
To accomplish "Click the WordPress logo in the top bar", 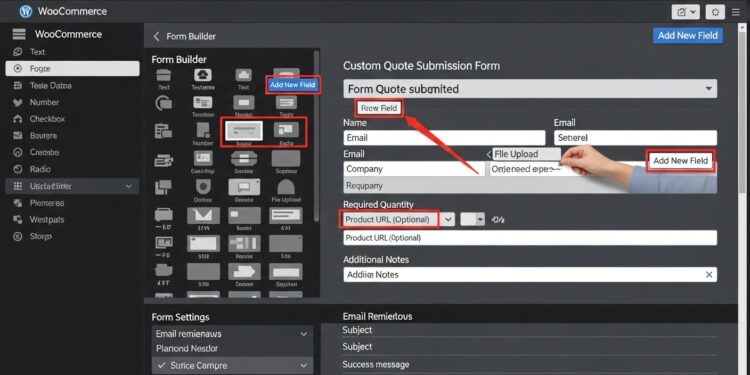I will pos(25,11).
